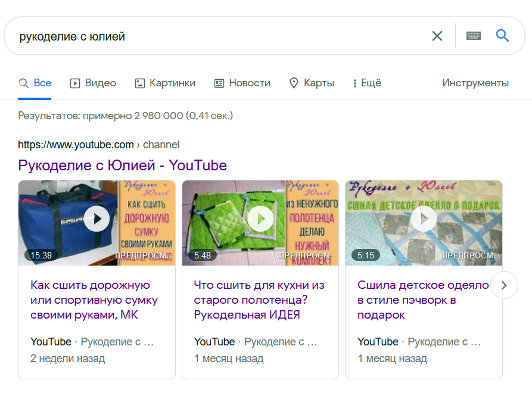Open link Как сшить дорожную или спортивную сумку
Image resolution: width=532 pixels, height=399 pixels.
[x=94, y=300]
